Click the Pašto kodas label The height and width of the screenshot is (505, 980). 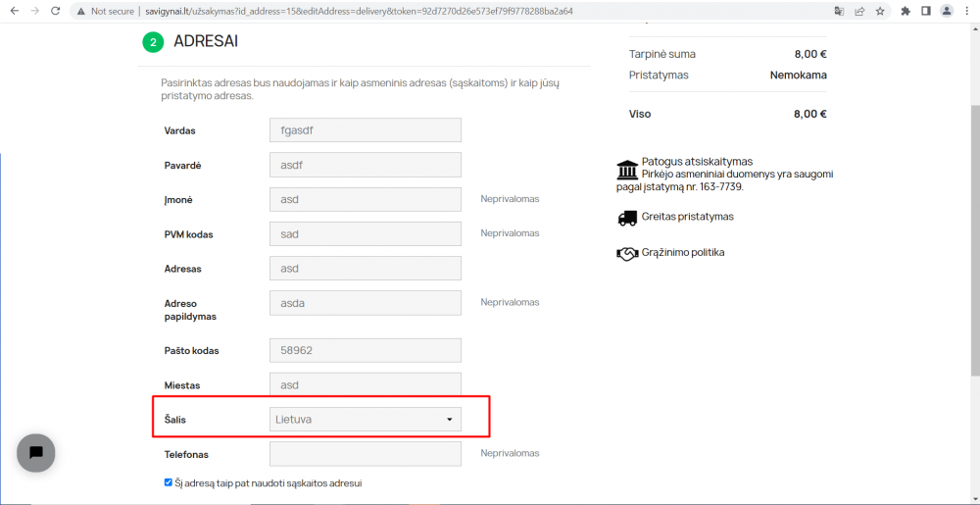pos(191,351)
